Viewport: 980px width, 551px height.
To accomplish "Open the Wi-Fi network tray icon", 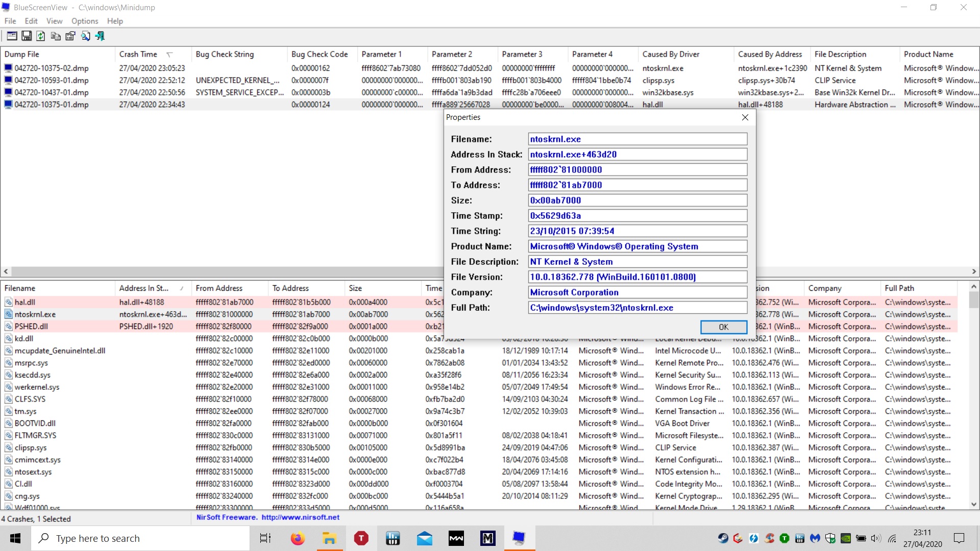I will coord(892,538).
